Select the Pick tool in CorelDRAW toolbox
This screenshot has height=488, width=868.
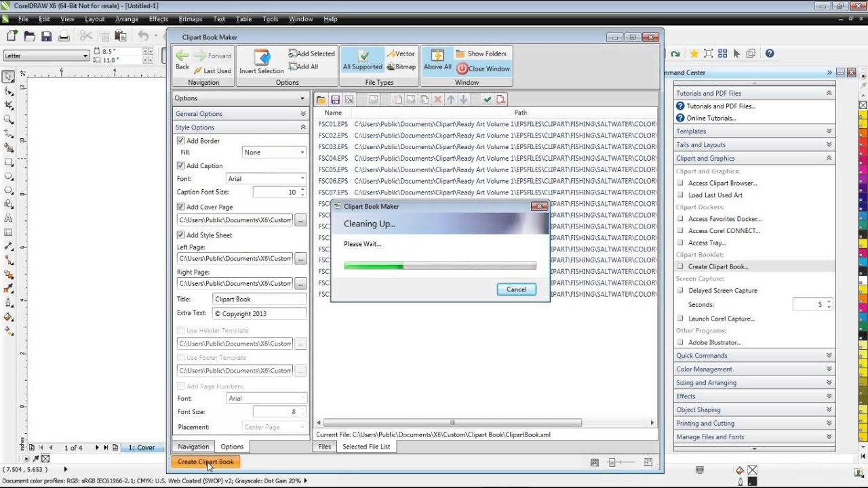pyautogui.click(x=9, y=77)
